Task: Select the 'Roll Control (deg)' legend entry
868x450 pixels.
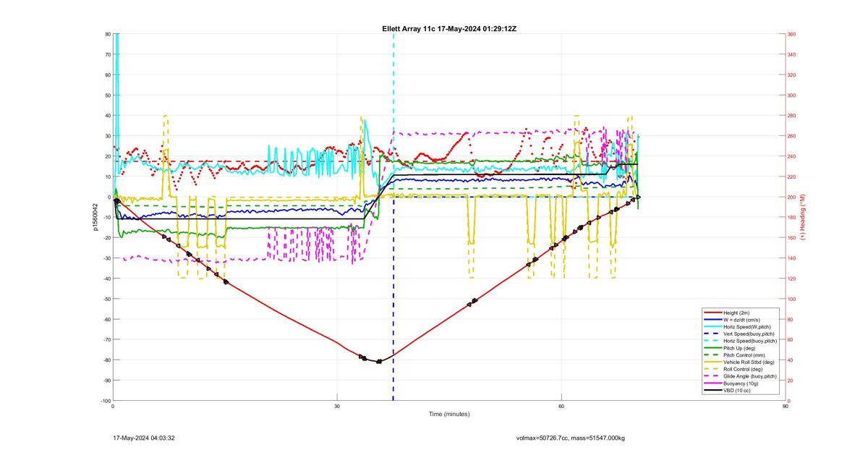Action: (733, 369)
